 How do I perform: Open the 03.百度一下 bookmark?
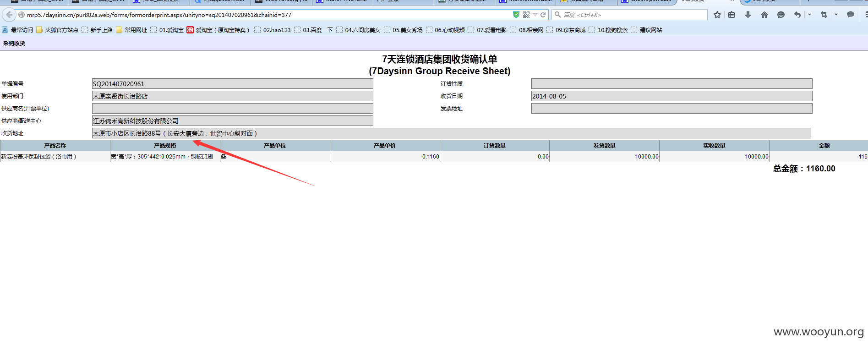[313, 30]
